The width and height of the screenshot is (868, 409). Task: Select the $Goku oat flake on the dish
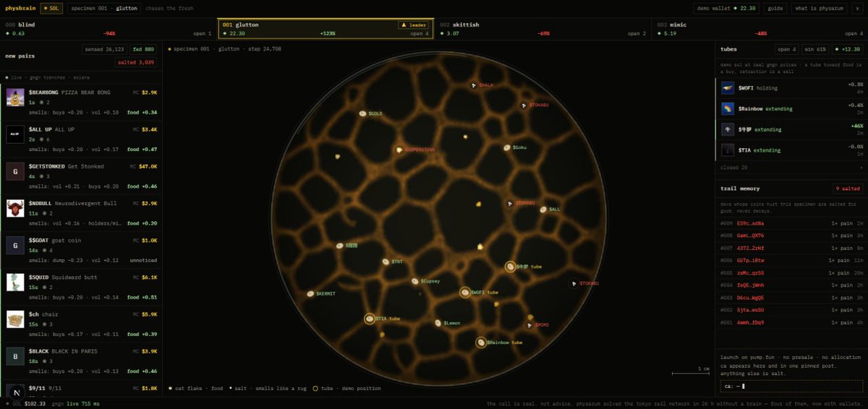[x=507, y=147]
